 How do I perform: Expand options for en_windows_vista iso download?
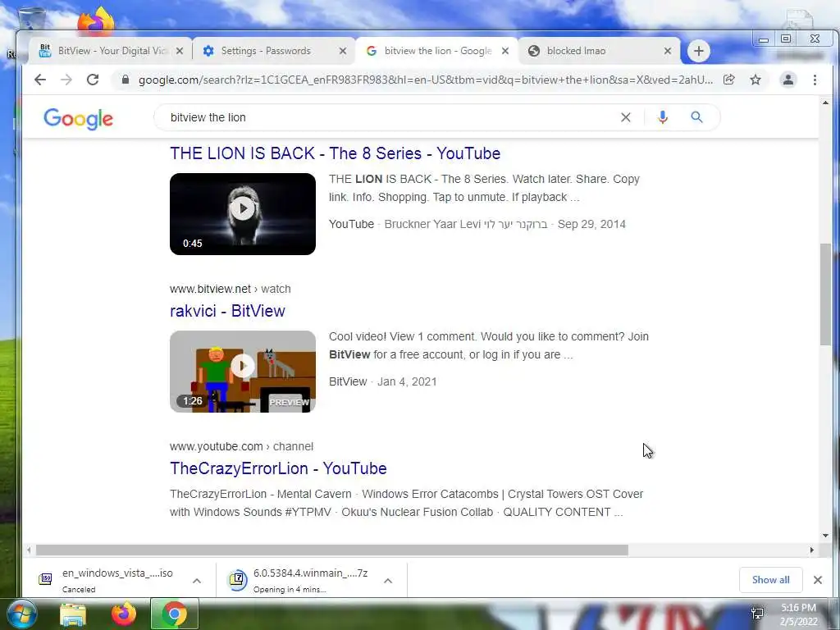197,581
